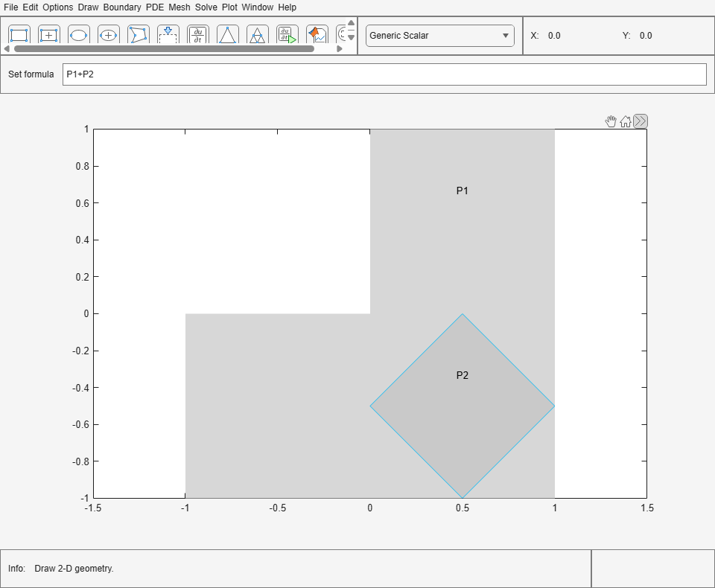This screenshot has width=715, height=588.
Task: Select the Polygon draw tool
Action: tap(138, 34)
